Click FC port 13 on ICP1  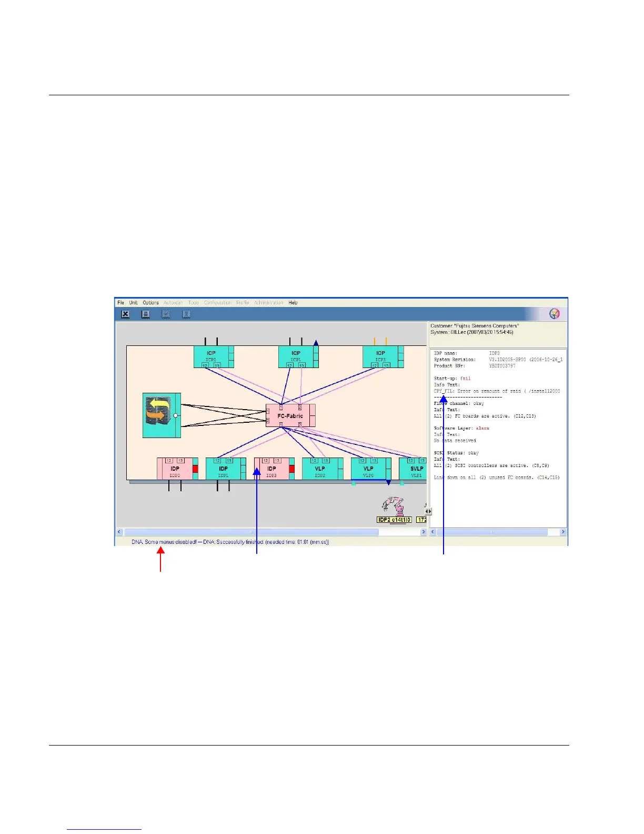click(x=301, y=365)
